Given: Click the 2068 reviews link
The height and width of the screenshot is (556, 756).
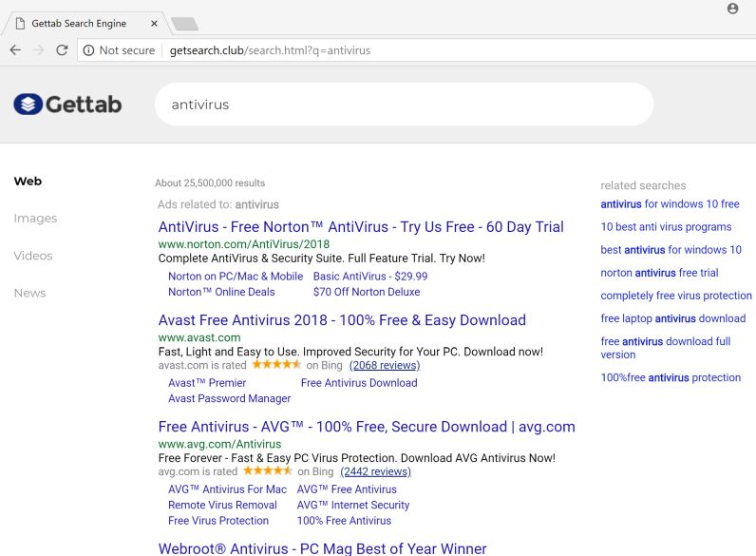Looking at the screenshot, I should [x=385, y=365].
